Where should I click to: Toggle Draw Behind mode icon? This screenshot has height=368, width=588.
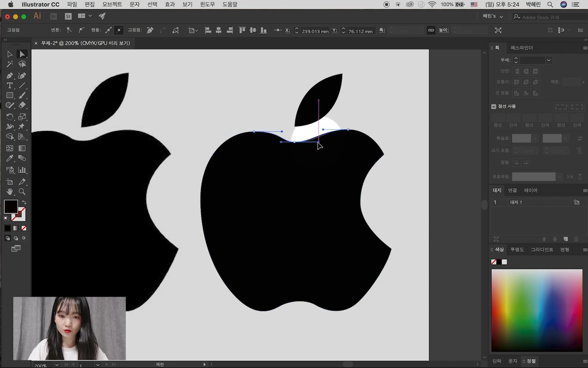pos(16,238)
